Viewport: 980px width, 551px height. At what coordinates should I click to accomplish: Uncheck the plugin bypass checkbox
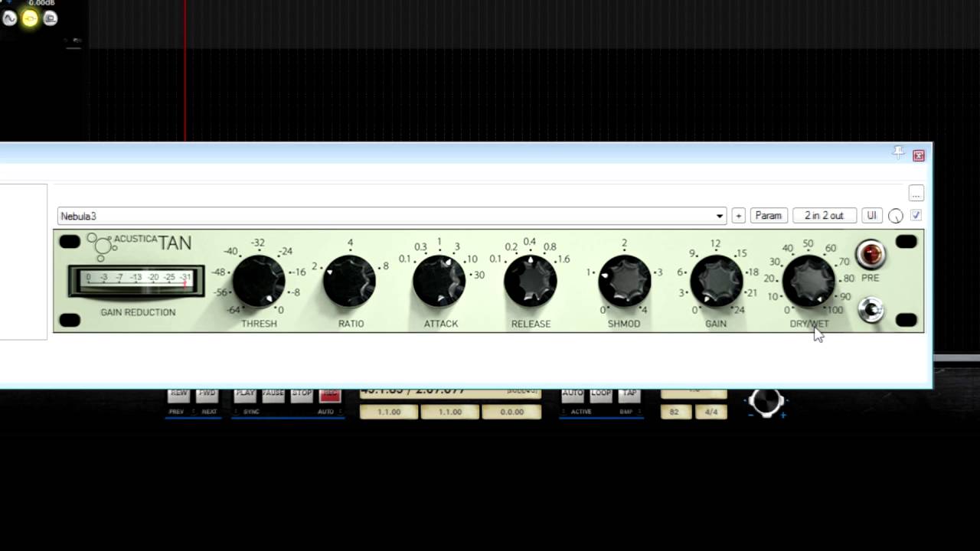[916, 216]
